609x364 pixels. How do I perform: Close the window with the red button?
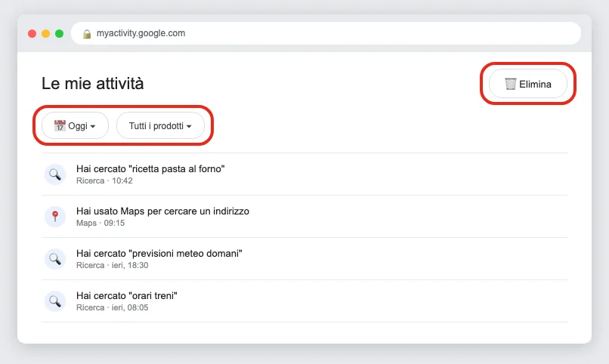[32, 34]
